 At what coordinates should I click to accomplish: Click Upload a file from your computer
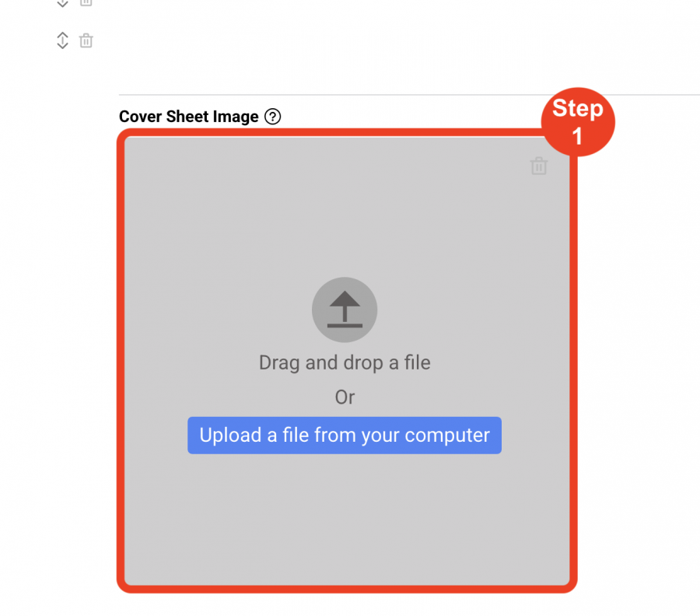tap(345, 436)
